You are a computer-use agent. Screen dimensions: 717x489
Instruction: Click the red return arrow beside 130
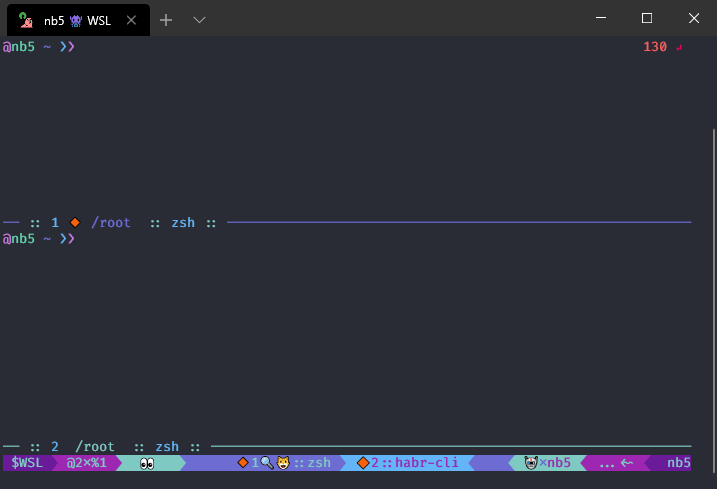coord(679,47)
